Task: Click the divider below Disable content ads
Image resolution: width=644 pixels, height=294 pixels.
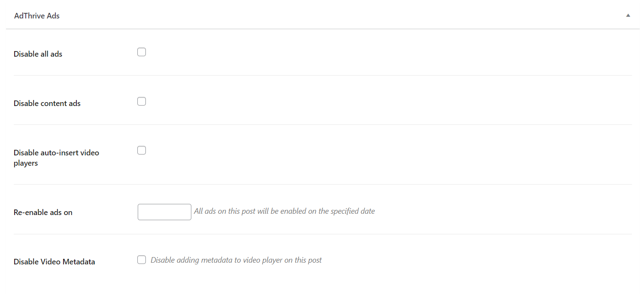Action: (322, 124)
